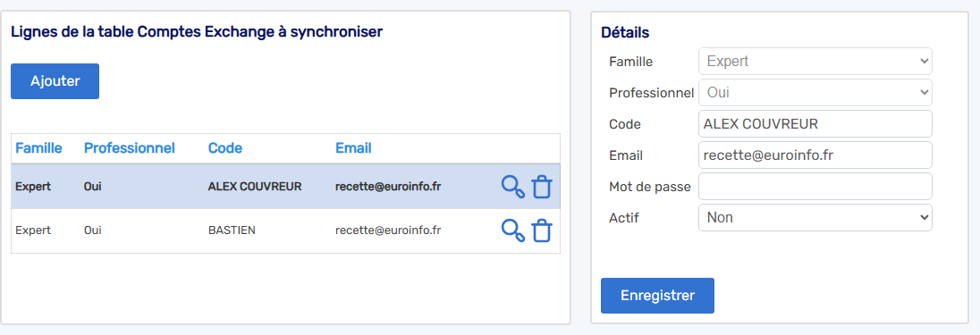Open the Professionnel dropdown in Détails
Image resolution: width=980 pixels, height=335 pixels.
point(815,93)
